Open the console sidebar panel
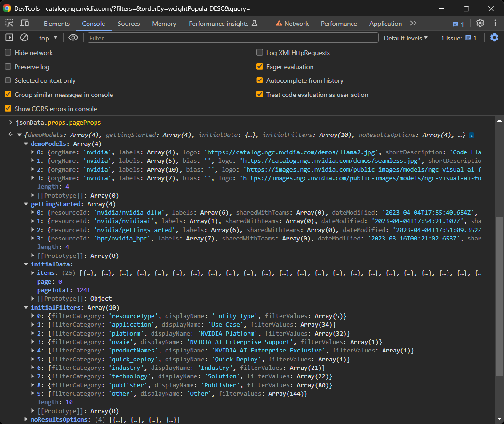This screenshot has width=504, height=424. pyautogui.click(x=9, y=38)
